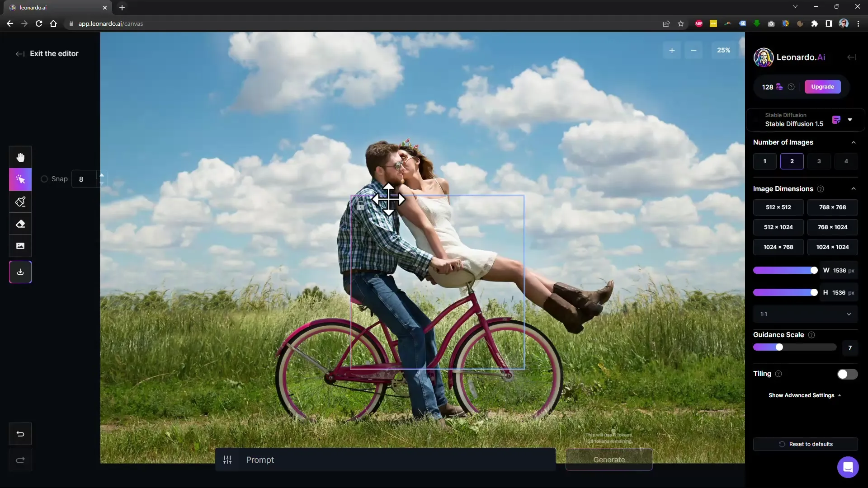Select the AI generation brush tool

pos(20,201)
